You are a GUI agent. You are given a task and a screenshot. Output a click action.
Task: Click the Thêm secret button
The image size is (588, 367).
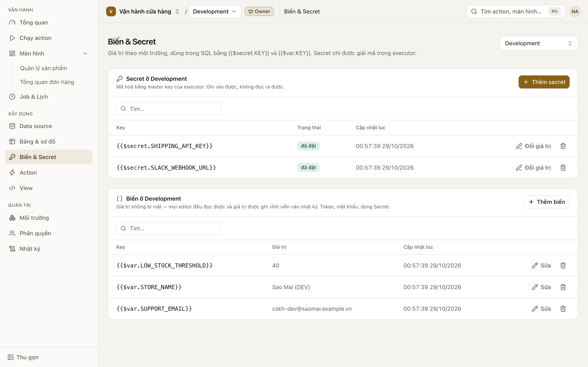click(x=544, y=82)
